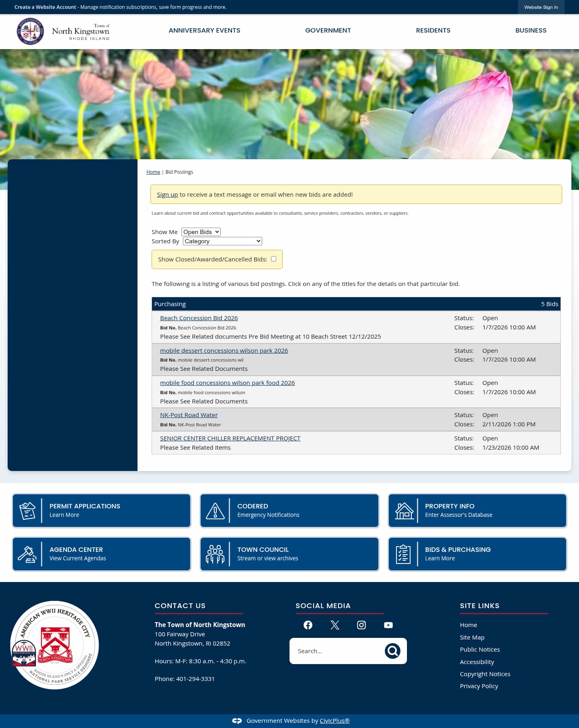Click the CivicPlus link in footer
The image size is (579, 728).
(x=335, y=721)
